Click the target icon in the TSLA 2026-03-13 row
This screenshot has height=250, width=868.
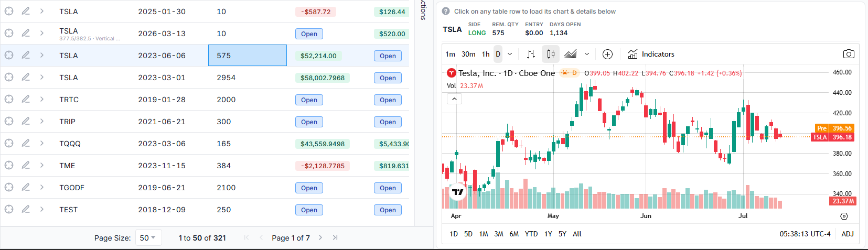click(x=9, y=33)
